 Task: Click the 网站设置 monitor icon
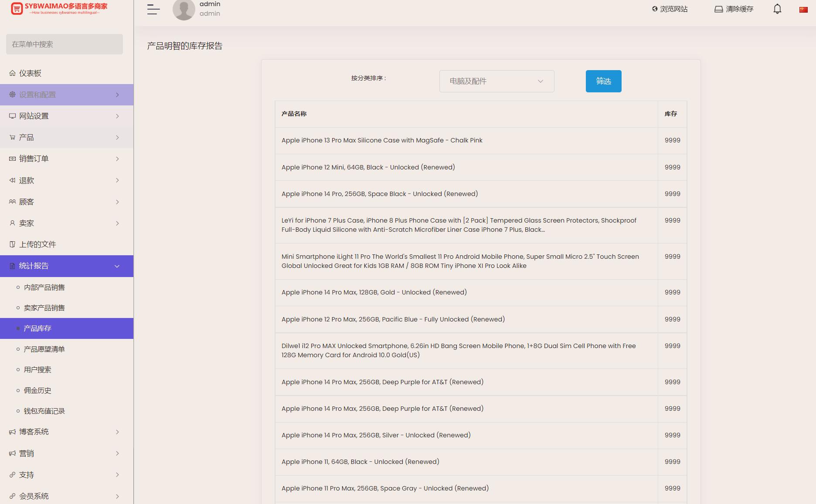12,116
